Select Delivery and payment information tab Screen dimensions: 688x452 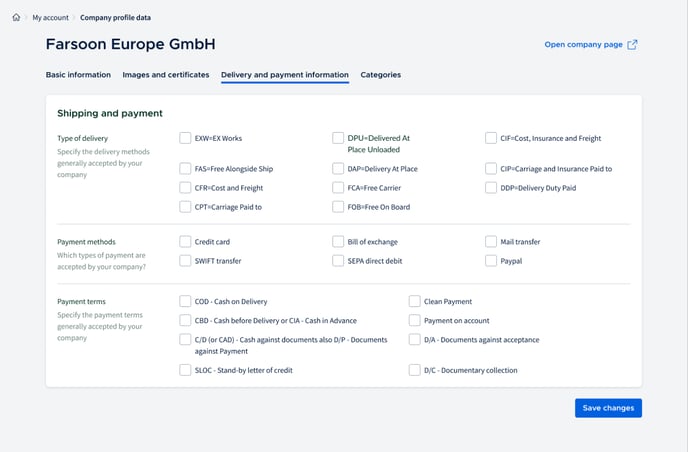[285, 75]
